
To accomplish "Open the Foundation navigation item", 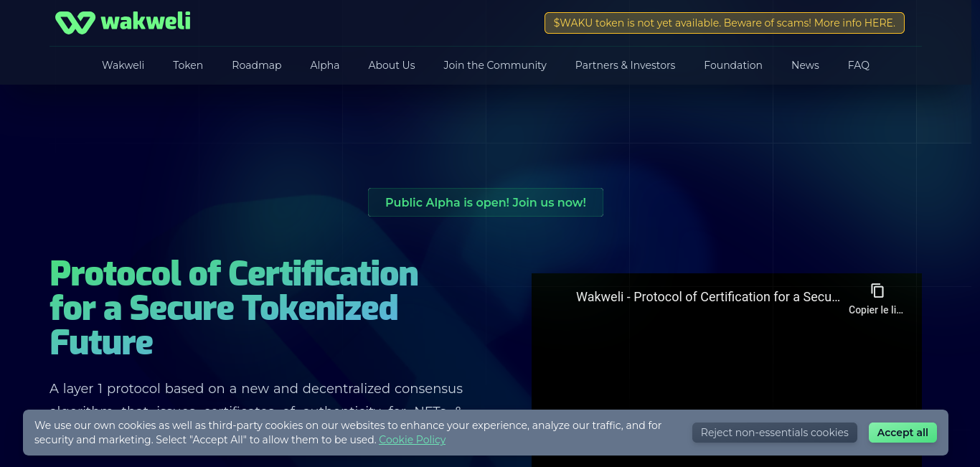I will [x=733, y=65].
